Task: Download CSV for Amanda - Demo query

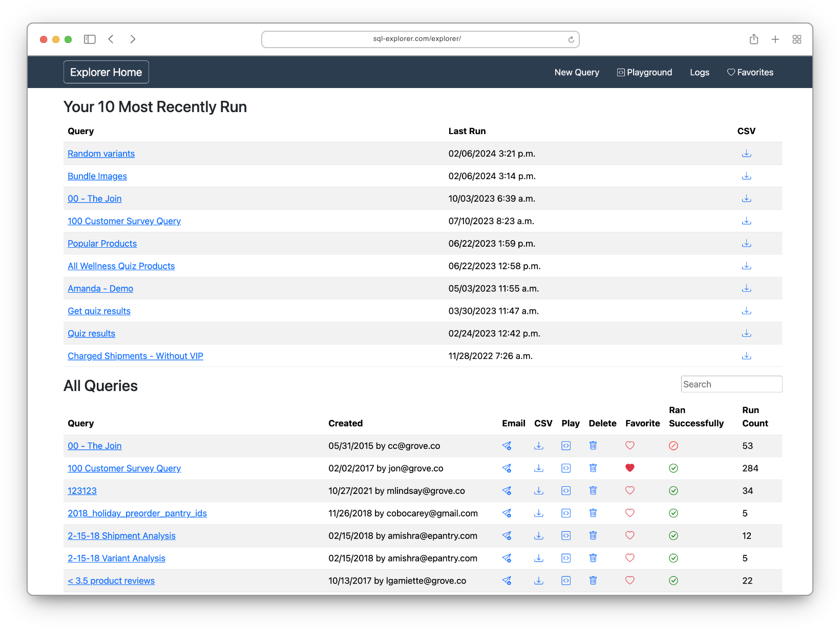Action: (x=746, y=288)
